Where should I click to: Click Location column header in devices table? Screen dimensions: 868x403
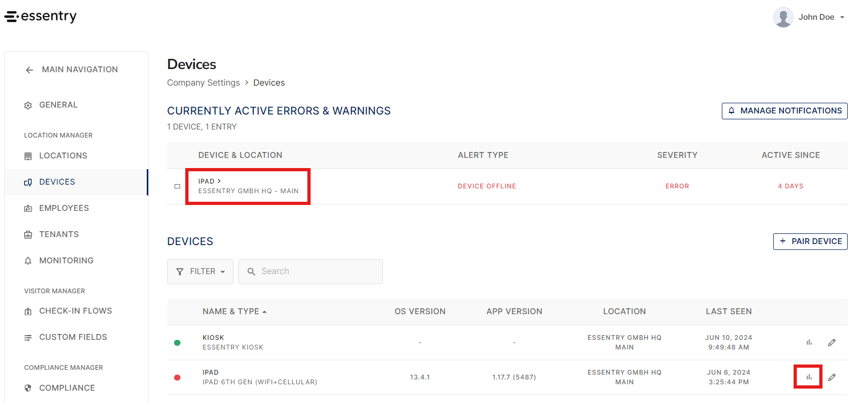(624, 311)
